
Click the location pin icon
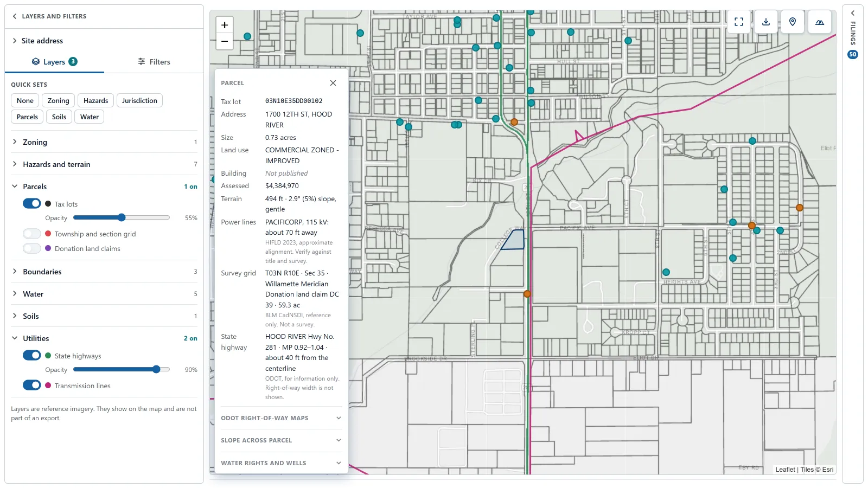pyautogui.click(x=793, y=22)
